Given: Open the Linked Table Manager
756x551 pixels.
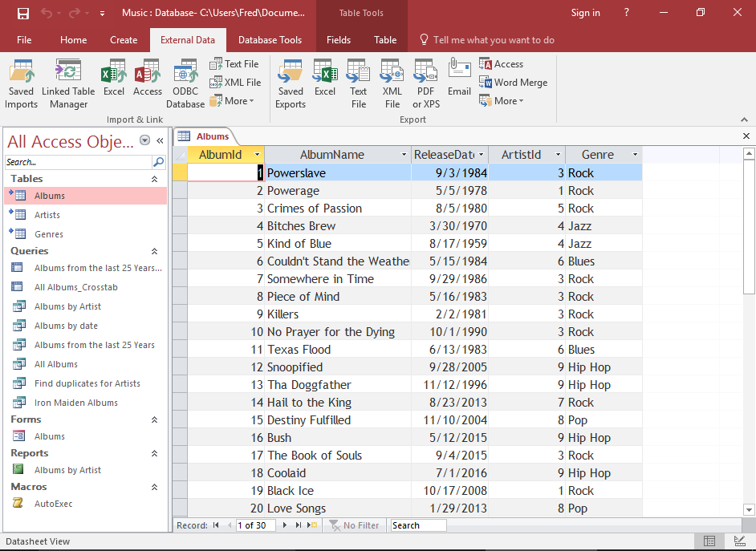Looking at the screenshot, I should [67, 83].
